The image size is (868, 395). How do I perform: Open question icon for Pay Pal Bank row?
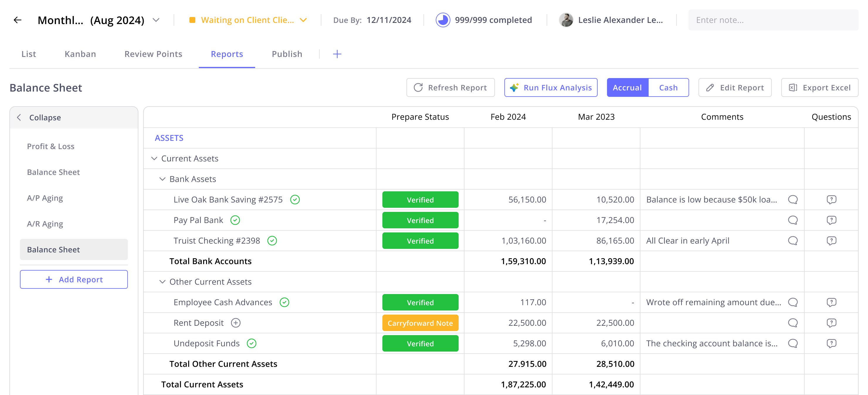(x=831, y=220)
